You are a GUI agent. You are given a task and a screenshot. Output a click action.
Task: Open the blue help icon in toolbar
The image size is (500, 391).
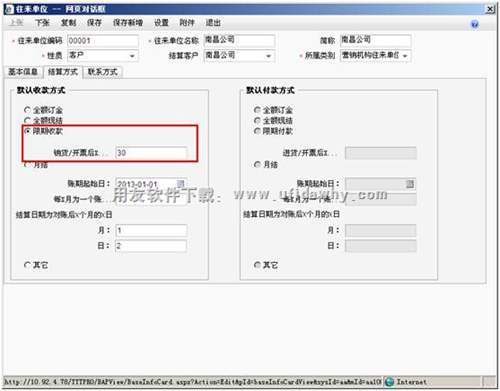pos(475,24)
